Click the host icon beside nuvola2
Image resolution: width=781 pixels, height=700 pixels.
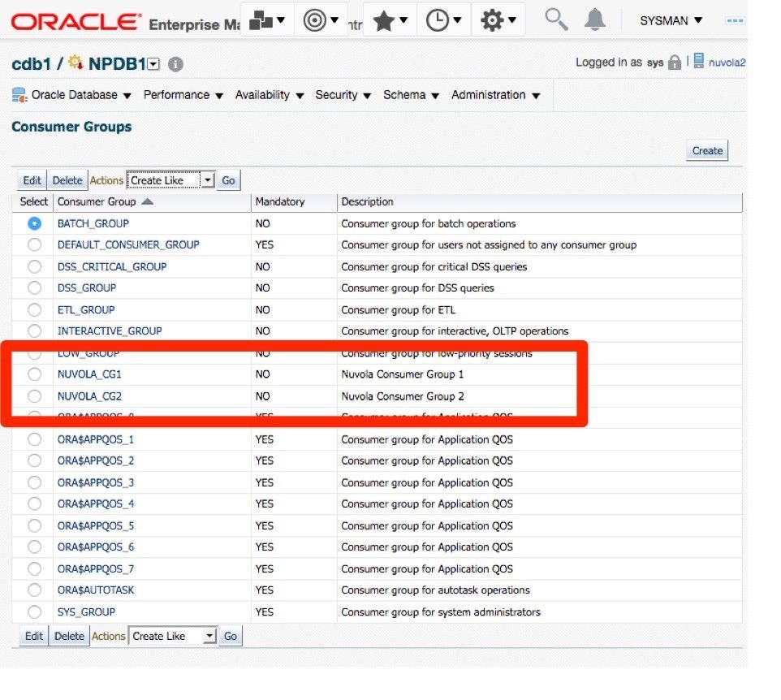pyautogui.click(x=699, y=61)
